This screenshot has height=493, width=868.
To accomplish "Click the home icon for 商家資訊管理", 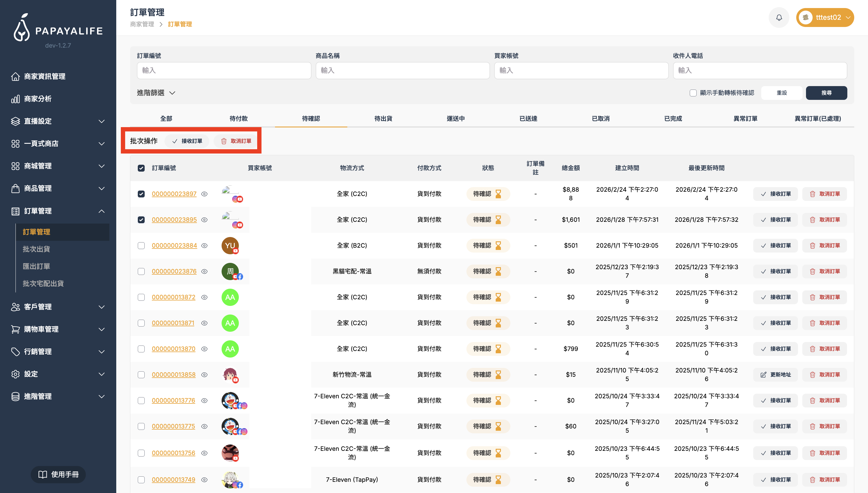I will click(15, 77).
